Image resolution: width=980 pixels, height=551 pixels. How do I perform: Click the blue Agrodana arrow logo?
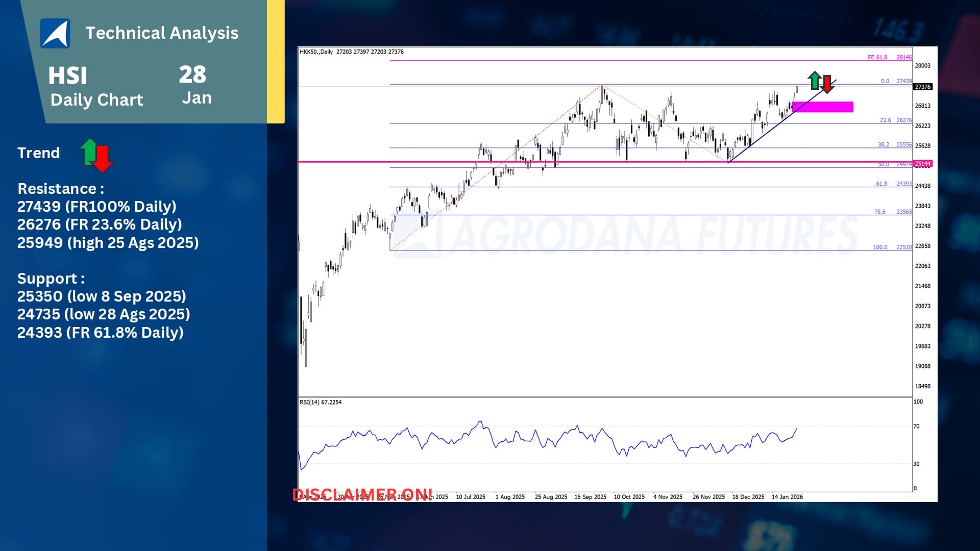pyautogui.click(x=55, y=34)
